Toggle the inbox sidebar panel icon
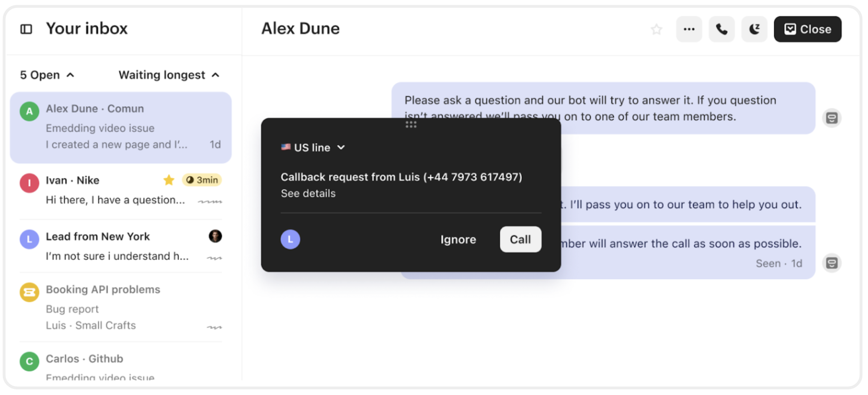 [x=26, y=29]
